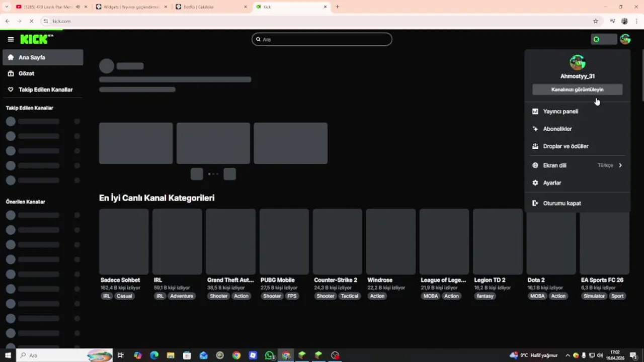Stop loading the page
The height and width of the screenshot is (362, 644).
(x=31, y=21)
